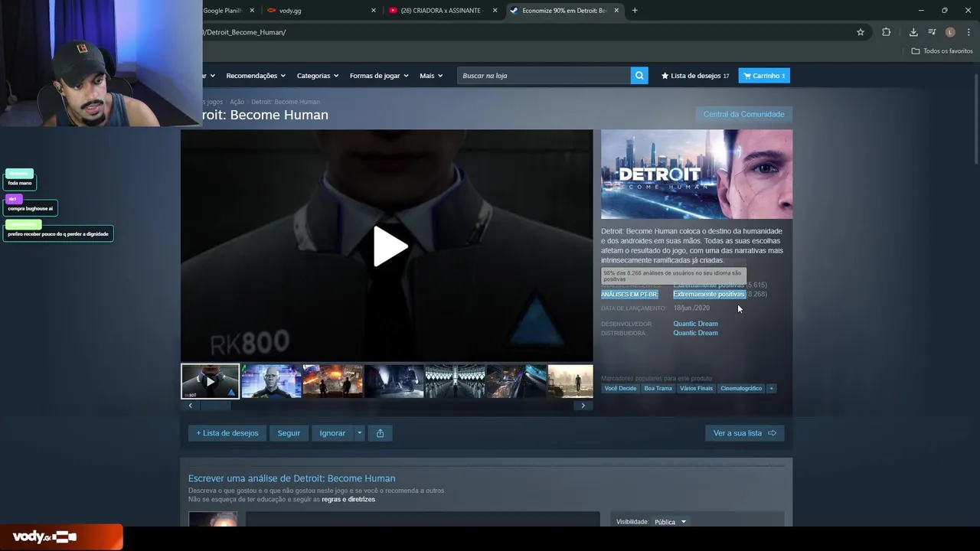
Task: Open a new browser tab
Action: coord(635,11)
